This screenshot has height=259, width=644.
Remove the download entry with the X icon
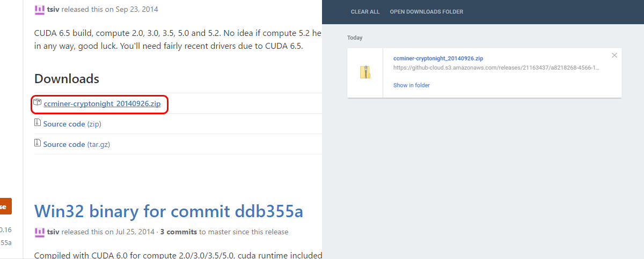tap(614, 55)
